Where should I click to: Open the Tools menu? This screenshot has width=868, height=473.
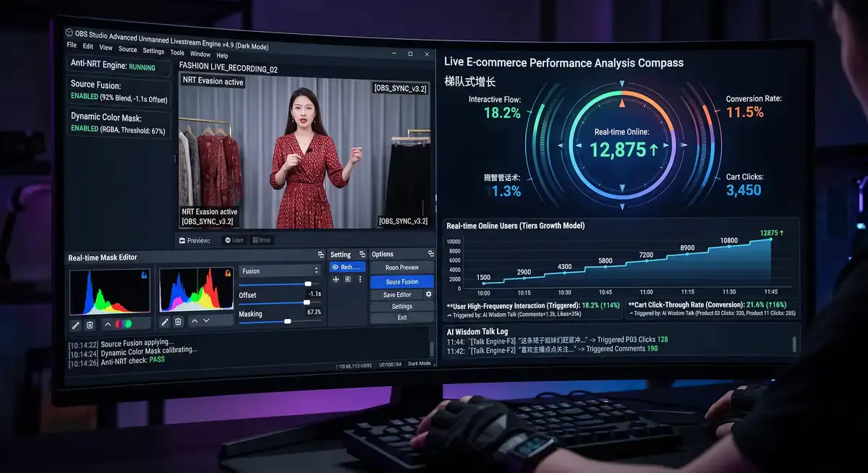tap(177, 53)
